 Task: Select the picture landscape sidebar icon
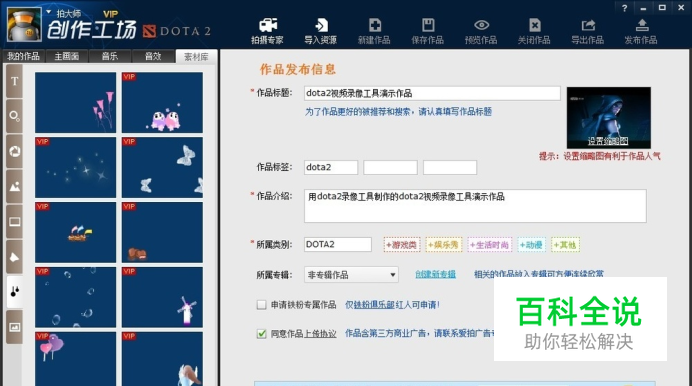[x=15, y=187]
